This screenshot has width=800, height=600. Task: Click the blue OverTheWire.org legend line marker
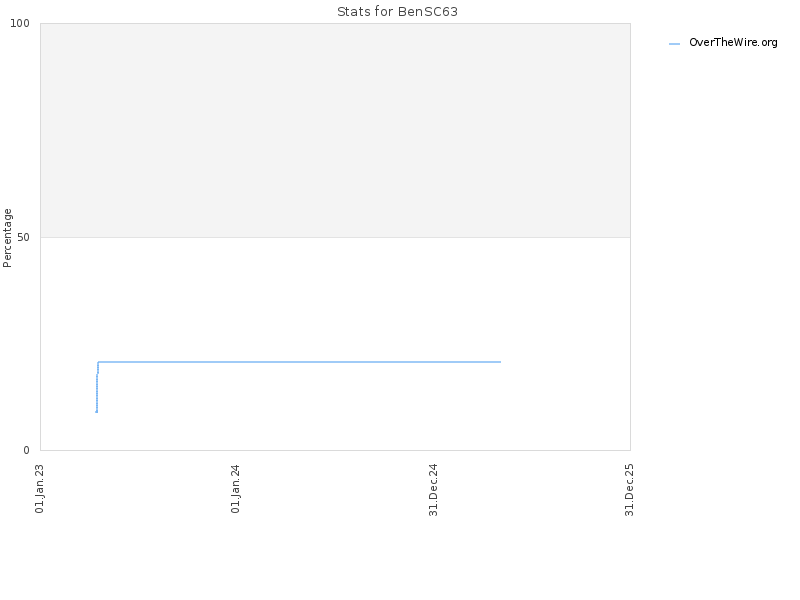tap(674, 44)
